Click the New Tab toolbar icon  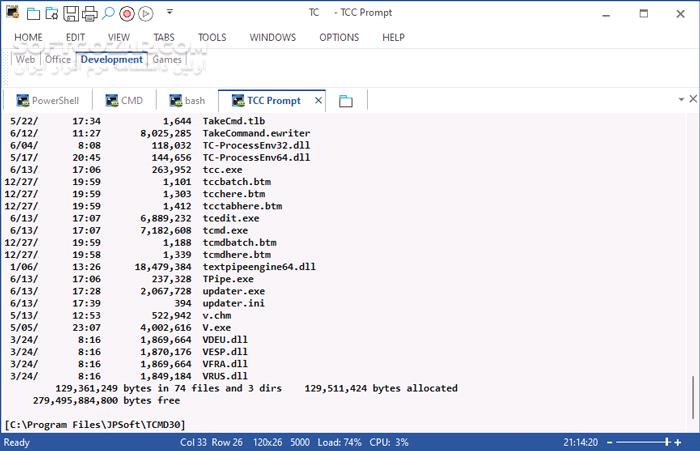33,14
